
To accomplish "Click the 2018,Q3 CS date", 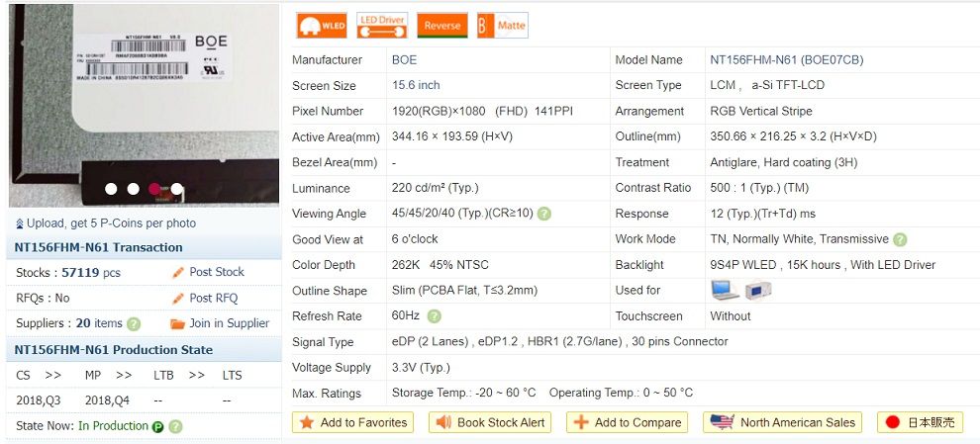I will (39, 400).
